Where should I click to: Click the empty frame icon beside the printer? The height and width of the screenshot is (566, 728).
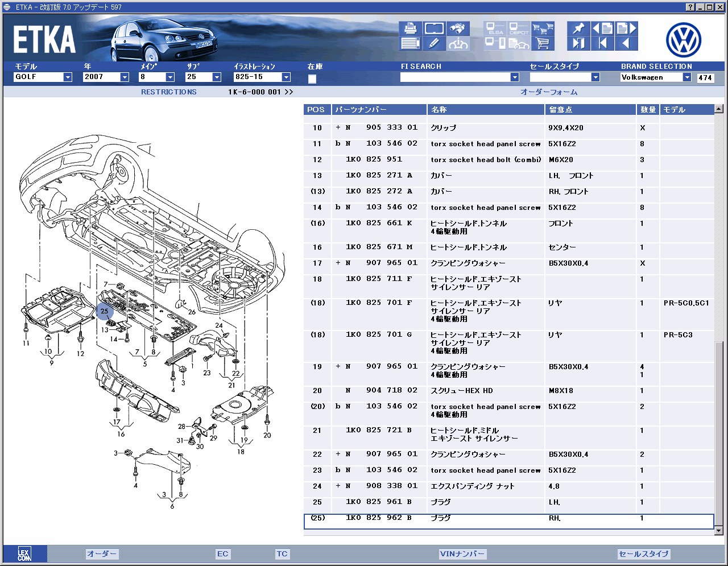point(434,28)
